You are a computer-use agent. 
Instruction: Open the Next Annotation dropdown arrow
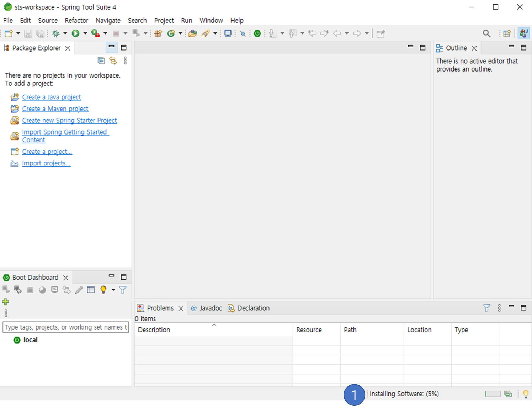tap(282, 33)
